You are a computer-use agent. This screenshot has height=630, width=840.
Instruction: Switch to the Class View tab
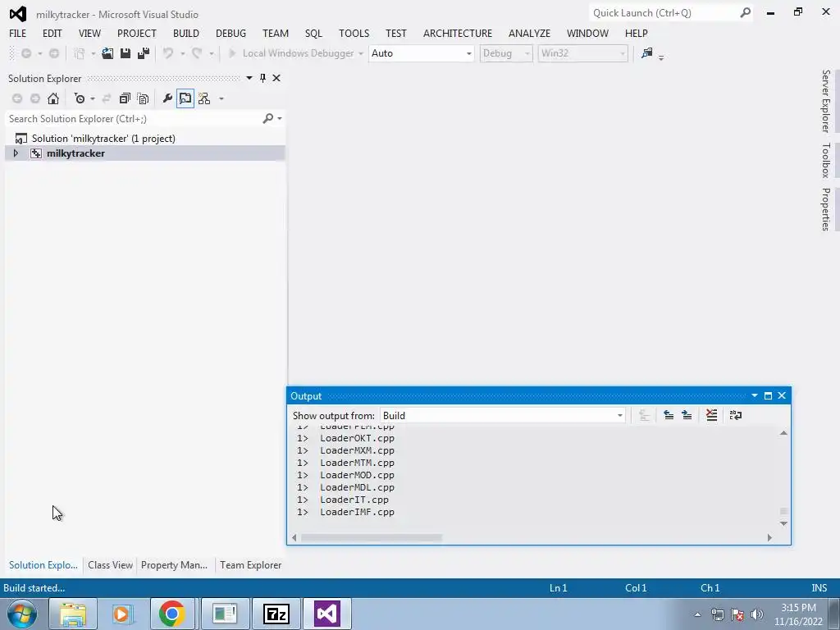click(x=111, y=564)
